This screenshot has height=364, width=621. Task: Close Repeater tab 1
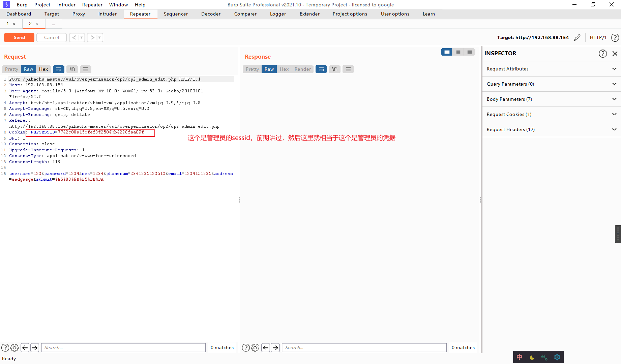14,24
